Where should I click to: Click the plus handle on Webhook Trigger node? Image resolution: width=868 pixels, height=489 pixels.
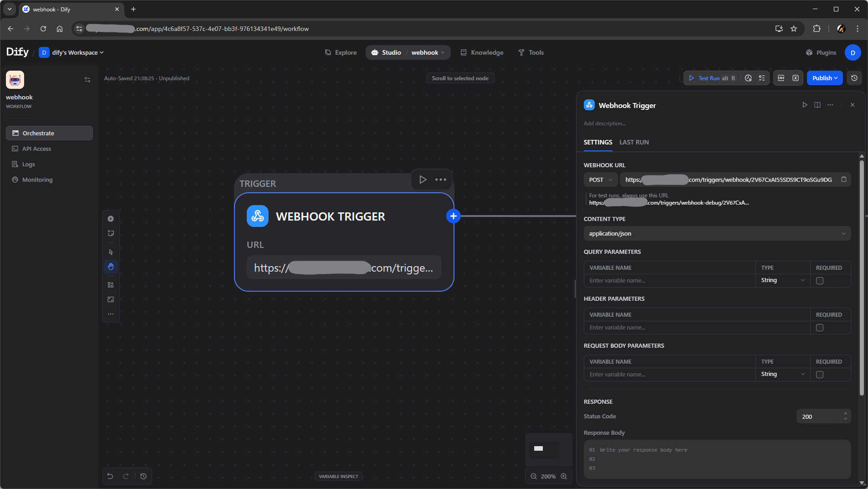point(453,216)
